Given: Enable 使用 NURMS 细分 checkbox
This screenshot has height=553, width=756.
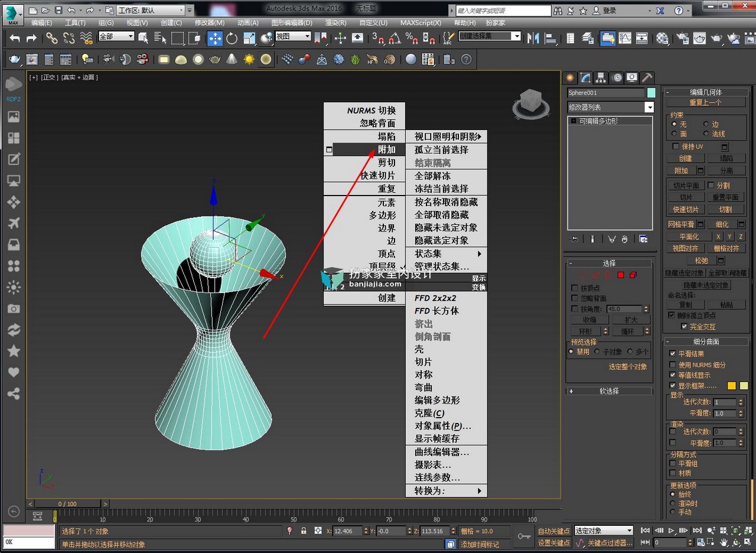Looking at the screenshot, I should pos(673,365).
